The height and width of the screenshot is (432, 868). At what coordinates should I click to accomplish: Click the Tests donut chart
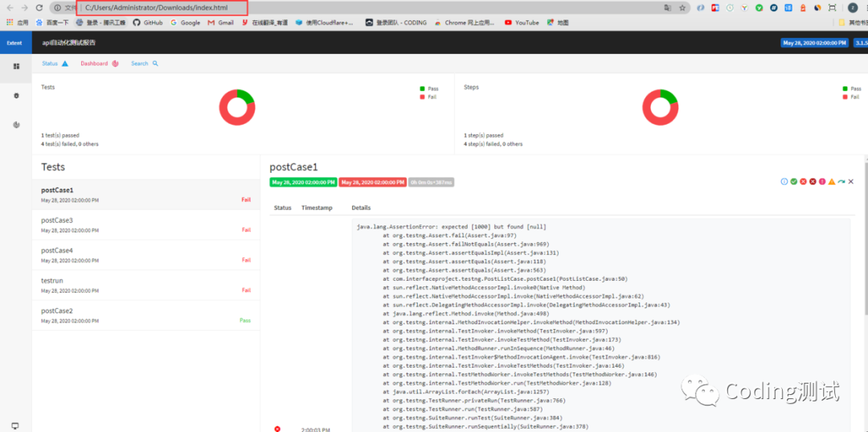237,107
